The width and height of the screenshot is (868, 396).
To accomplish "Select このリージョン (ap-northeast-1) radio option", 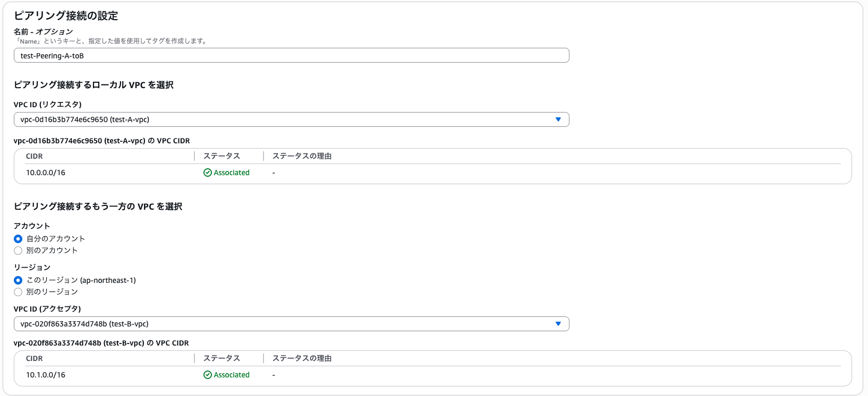I will (18, 280).
